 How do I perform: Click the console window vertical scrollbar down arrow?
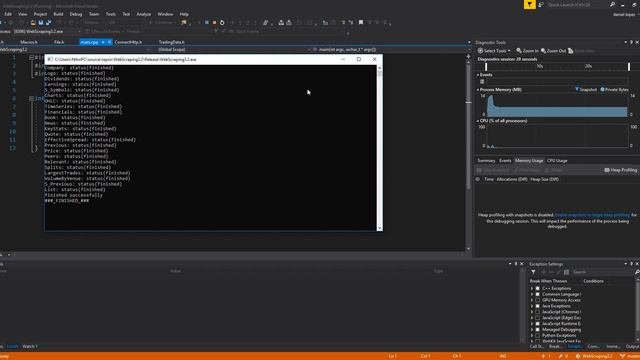point(380,228)
